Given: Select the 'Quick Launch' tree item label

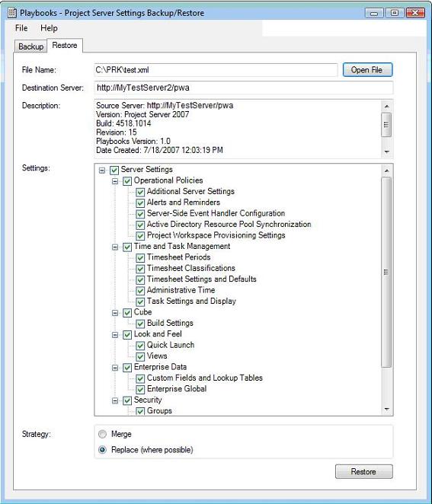Looking at the screenshot, I should point(171,345).
